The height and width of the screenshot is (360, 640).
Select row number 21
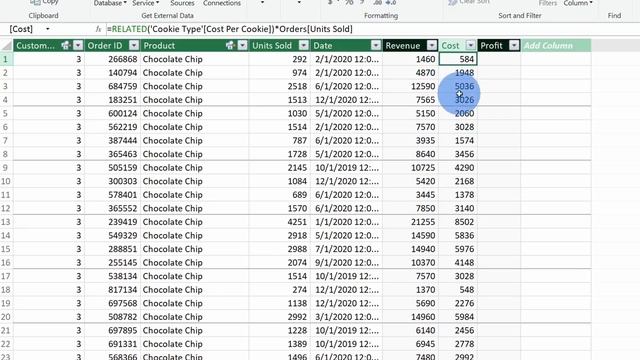(x=6, y=331)
